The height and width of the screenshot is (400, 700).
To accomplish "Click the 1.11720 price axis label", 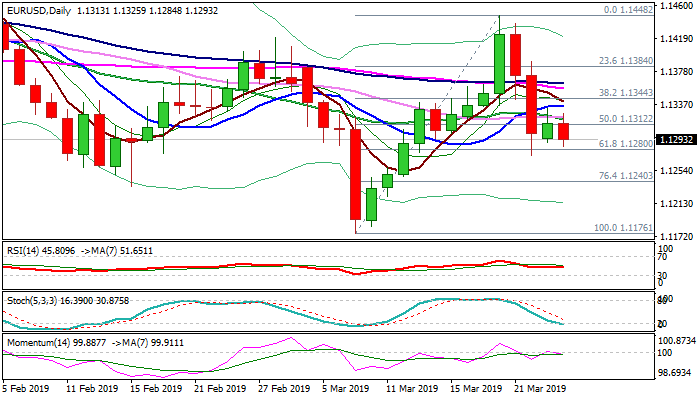I will pyautogui.click(x=674, y=237).
